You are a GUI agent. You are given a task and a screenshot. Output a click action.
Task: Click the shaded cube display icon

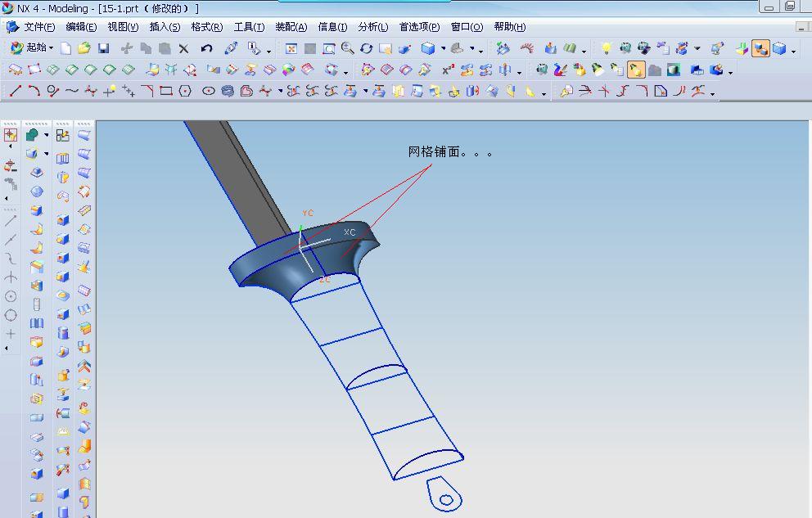[x=428, y=48]
